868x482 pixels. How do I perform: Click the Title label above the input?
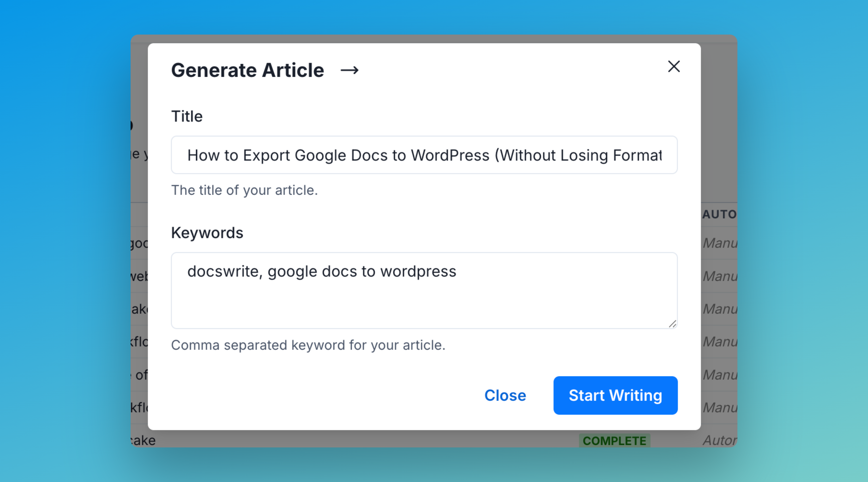click(187, 116)
